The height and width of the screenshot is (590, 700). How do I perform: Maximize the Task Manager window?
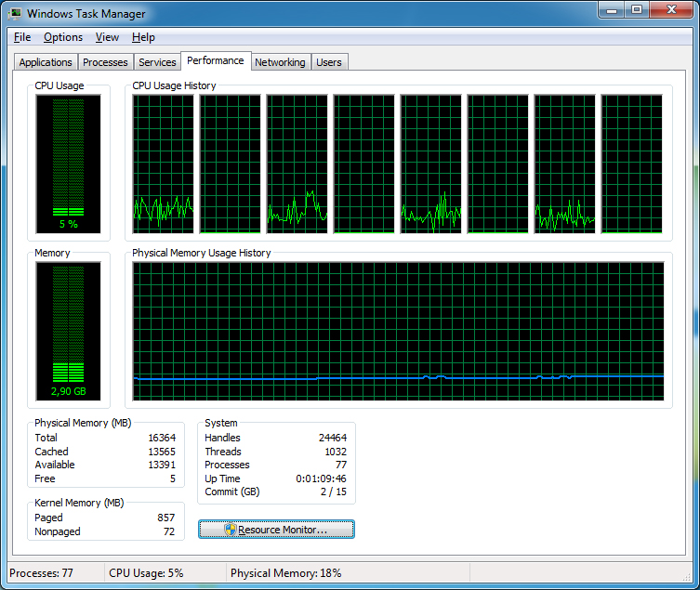coord(637,10)
